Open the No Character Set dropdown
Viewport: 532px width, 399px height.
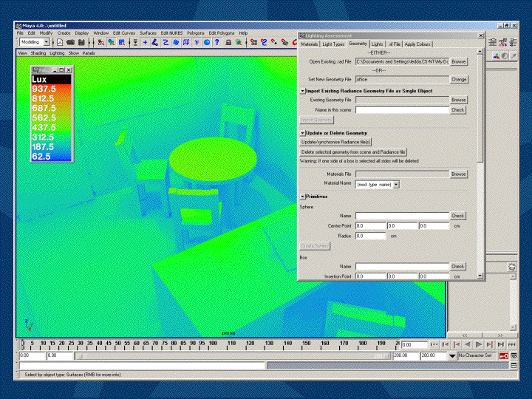click(452, 356)
